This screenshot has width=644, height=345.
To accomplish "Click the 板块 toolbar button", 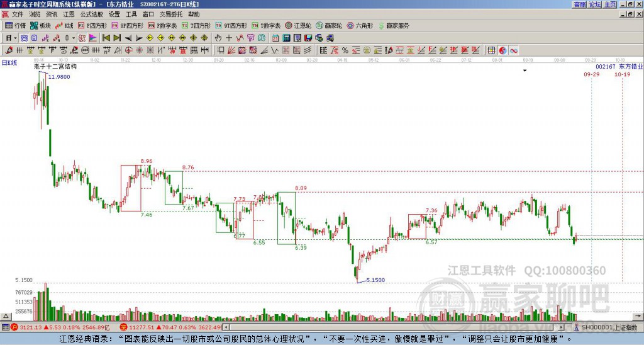I will [41, 25].
